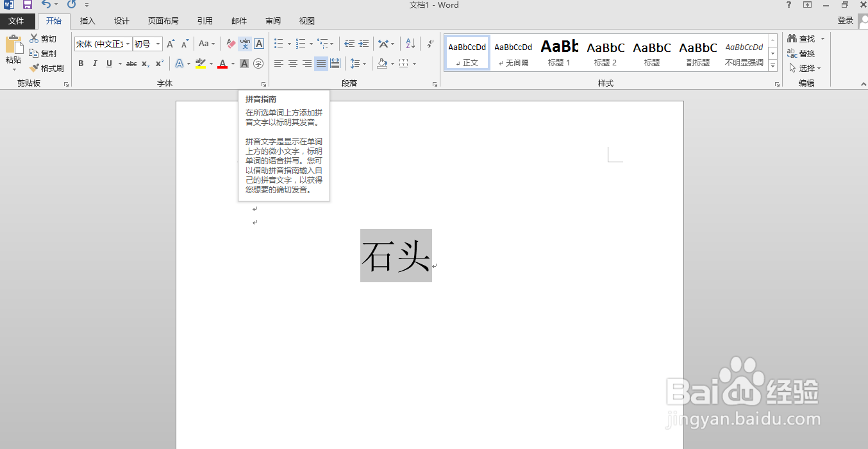Increase font size with grow font icon
Image resolution: width=868 pixels, height=449 pixels.
coord(171,44)
